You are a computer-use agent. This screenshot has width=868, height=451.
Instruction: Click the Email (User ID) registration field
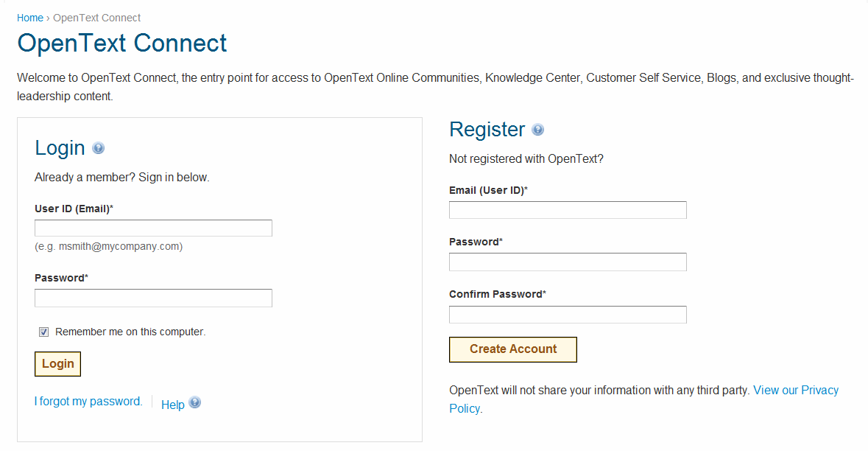coord(567,209)
